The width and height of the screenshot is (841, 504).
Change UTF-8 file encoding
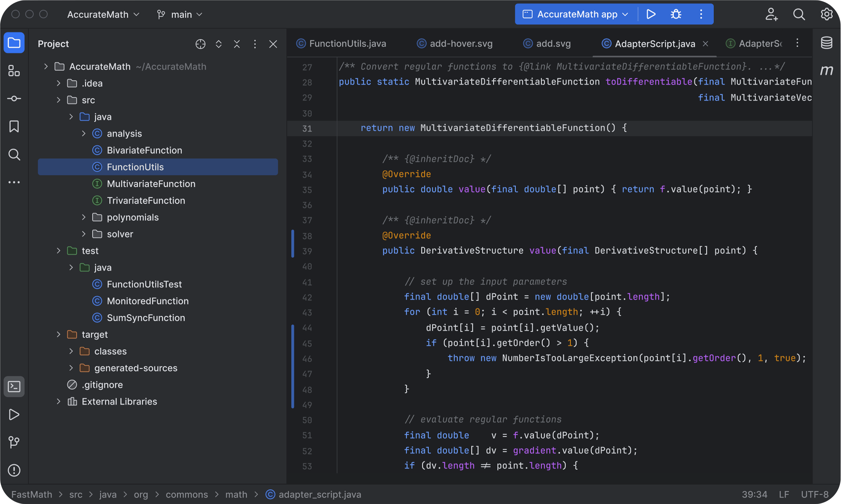click(x=815, y=494)
